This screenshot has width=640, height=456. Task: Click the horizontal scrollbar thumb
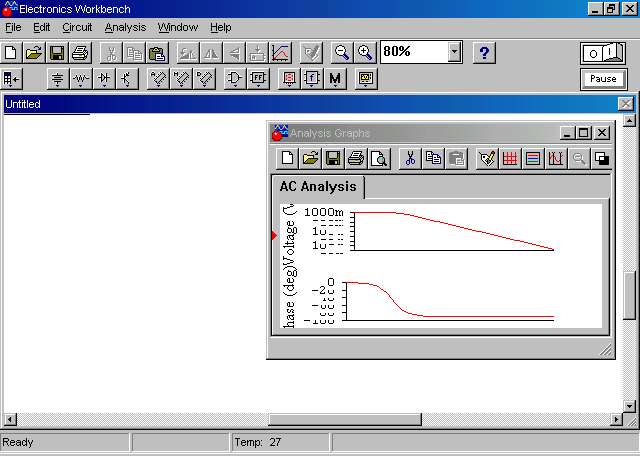coord(345,419)
